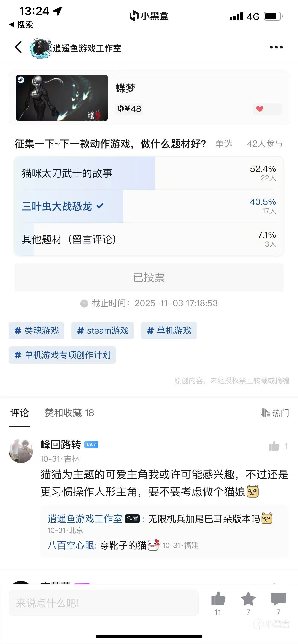Open the 蝶梦 game cover thumbnail
This screenshot has width=298, height=644.
(62, 98)
